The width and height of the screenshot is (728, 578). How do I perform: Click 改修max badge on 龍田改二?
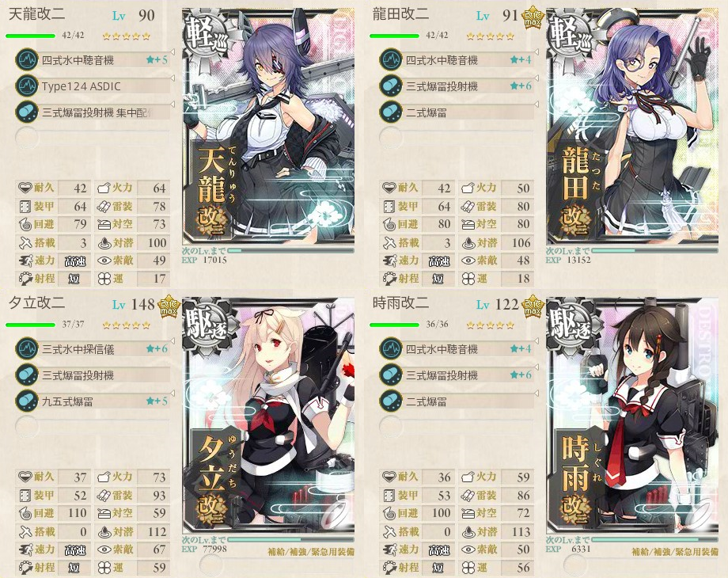pyautogui.click(x=533, y=18)
